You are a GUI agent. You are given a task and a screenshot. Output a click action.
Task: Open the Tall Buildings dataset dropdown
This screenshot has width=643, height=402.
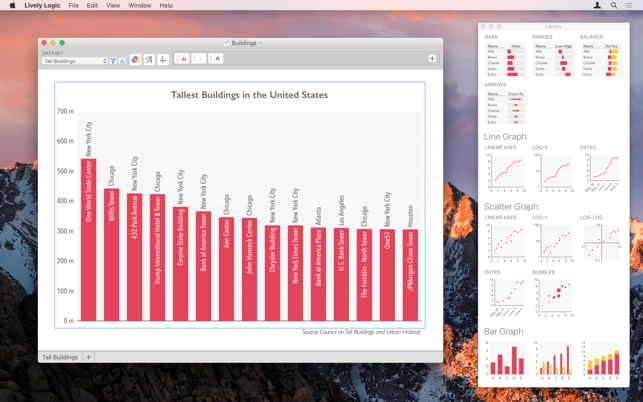pyautogui.click(x=75, y=61)
